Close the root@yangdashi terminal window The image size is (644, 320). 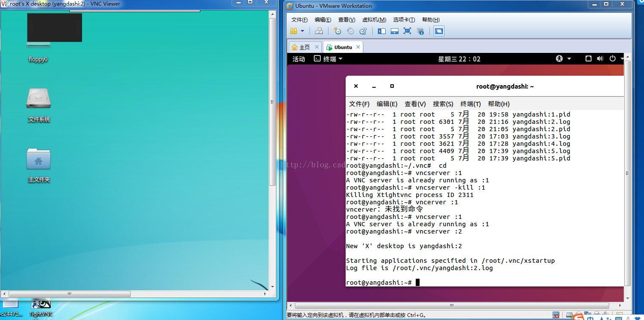[x=356, y=86]
